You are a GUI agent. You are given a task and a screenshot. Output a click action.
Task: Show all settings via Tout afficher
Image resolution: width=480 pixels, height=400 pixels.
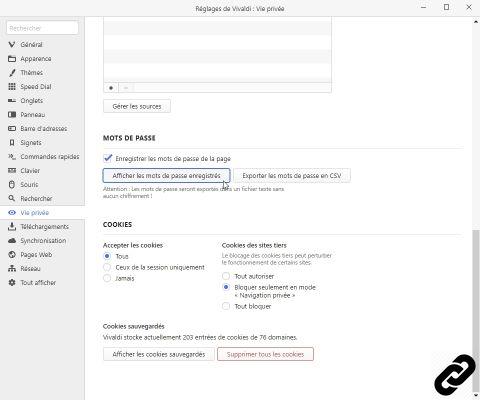coord(38,283)
